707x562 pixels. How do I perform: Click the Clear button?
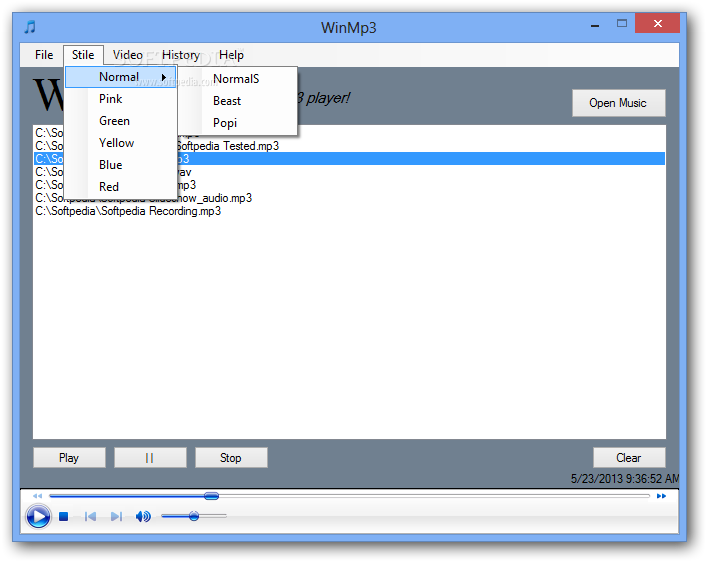point(629,458)
